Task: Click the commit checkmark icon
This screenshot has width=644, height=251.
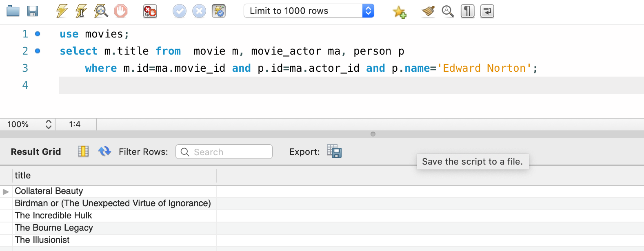Action: click(x=180, y=11)
